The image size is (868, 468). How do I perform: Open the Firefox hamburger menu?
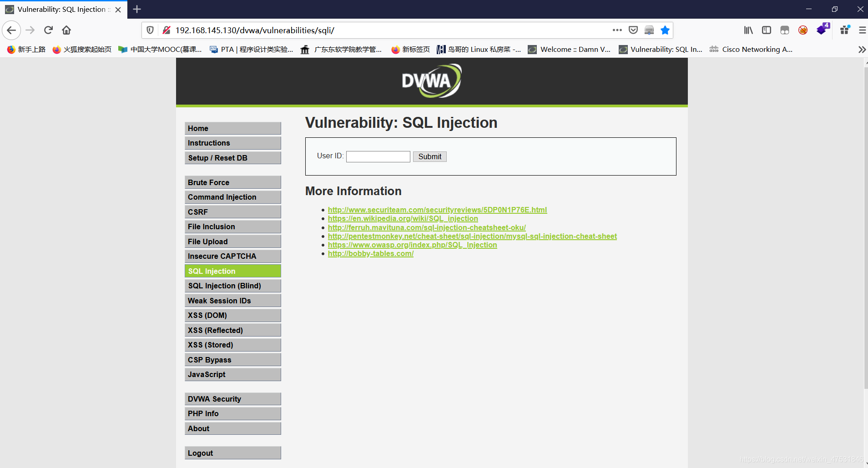click(x=862, y=30)
